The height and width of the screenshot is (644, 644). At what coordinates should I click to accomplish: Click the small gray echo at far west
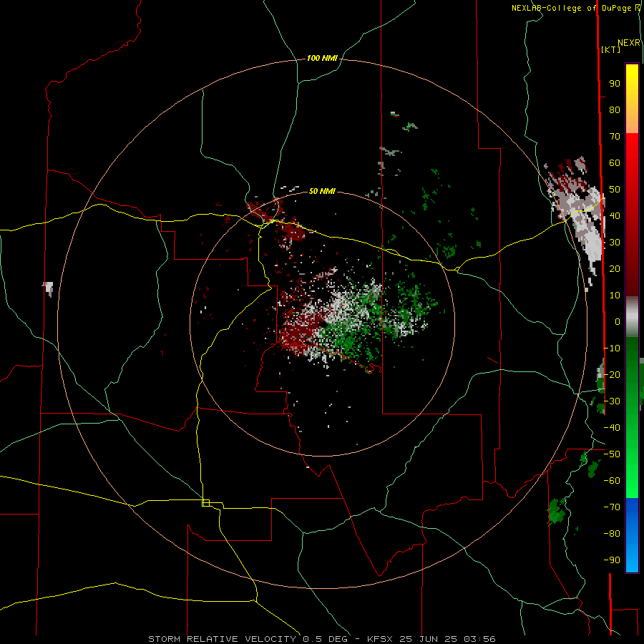tap(49, 288)
